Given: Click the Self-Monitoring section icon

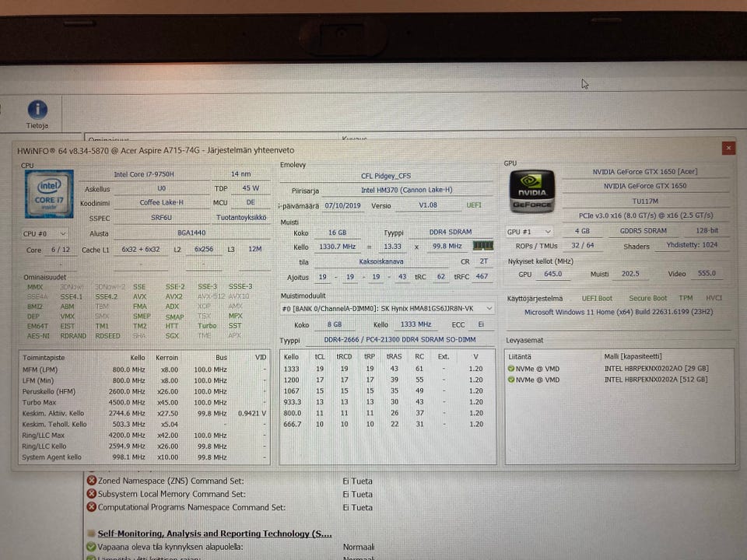Looking at the screenshot, I should tap(92, 534).
